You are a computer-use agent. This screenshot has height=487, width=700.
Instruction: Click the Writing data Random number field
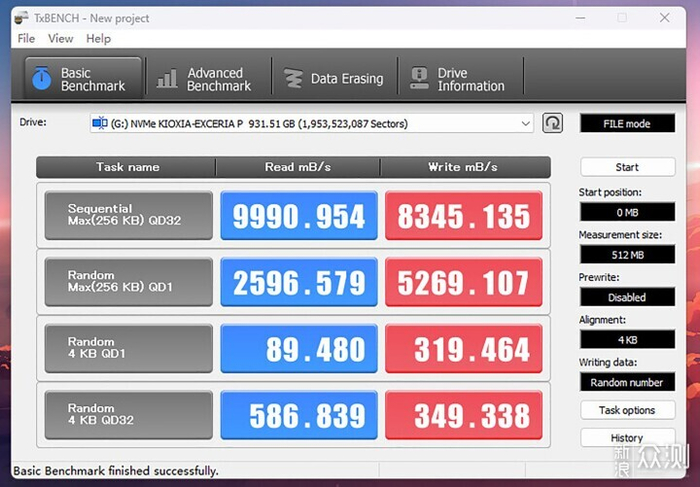coord(627,382)
